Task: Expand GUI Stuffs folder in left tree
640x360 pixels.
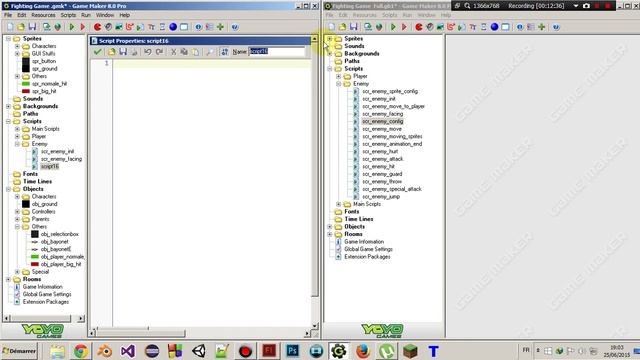Action: click(17, 54)
